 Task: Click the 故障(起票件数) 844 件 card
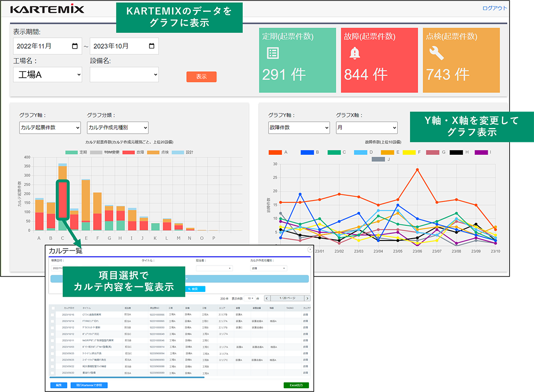[x=380, y=60]
